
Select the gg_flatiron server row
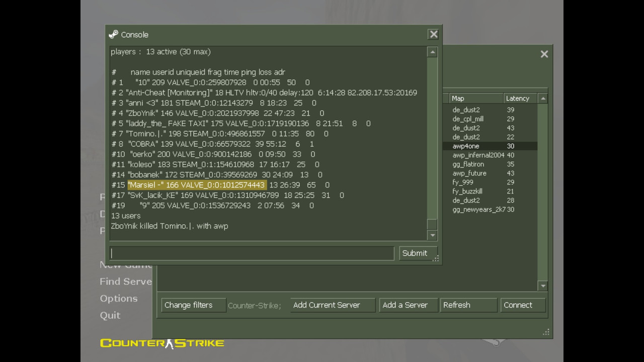point(490,164)
